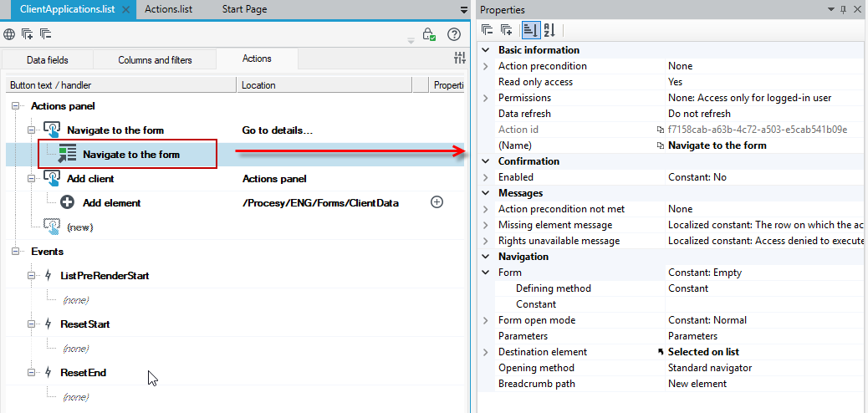Expand the Form open mode property

pyautogui.click(x=486, y=320)
